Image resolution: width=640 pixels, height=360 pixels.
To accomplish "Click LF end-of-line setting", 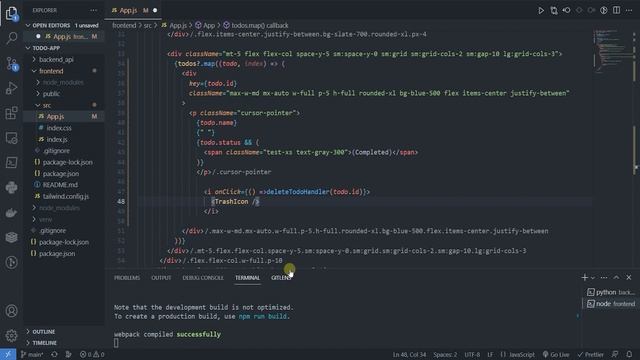I will coord(490,354).
